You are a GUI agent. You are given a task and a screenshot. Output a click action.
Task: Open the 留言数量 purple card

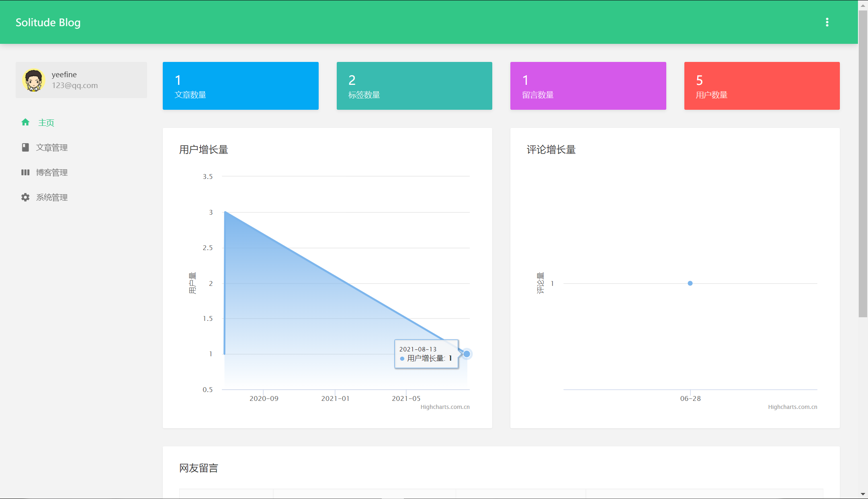pyautogui.click(x=588, y=86)
